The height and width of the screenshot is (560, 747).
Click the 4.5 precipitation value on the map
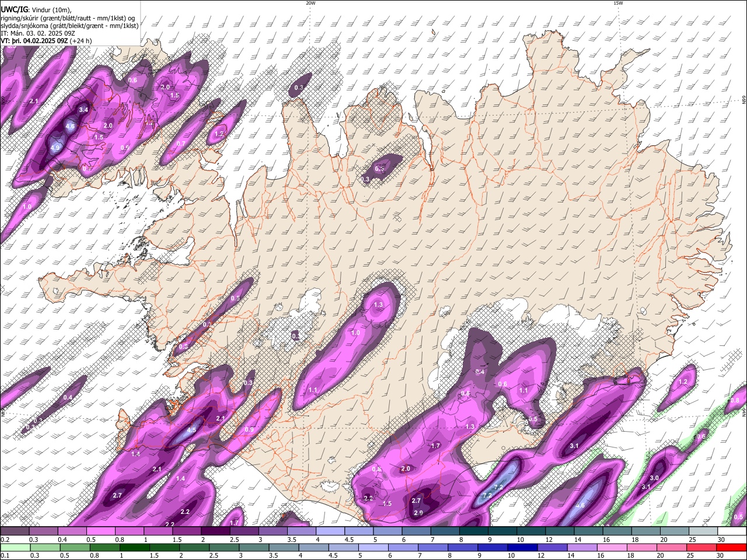pyautogui.click(x=191, y=430)
